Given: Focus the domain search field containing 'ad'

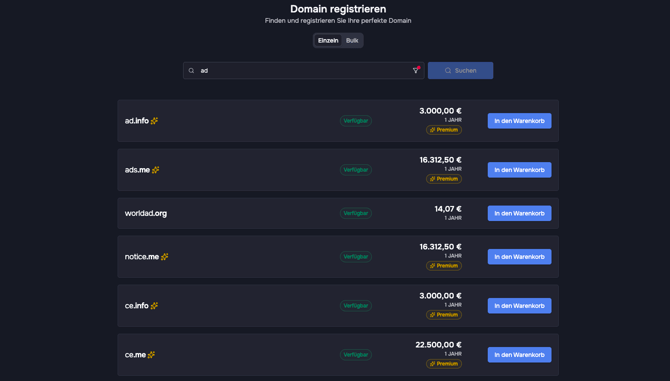Looking at the screenshot, I should tap(303, 70).
